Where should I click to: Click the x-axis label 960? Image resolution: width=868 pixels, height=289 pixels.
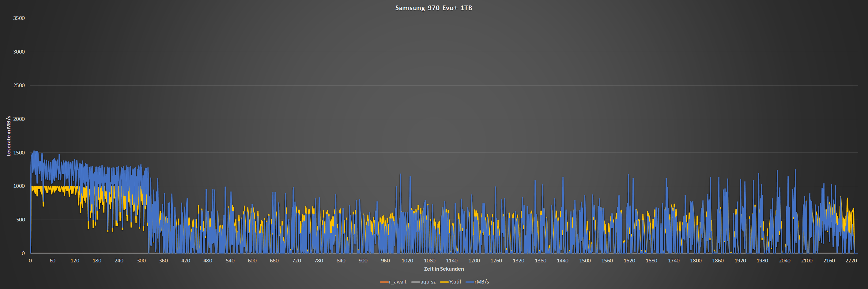point(385,261)
